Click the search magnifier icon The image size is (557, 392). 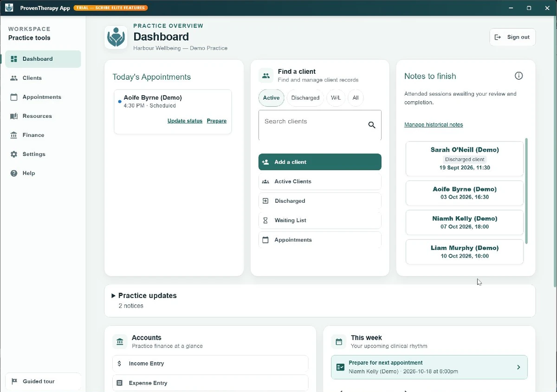372,125
